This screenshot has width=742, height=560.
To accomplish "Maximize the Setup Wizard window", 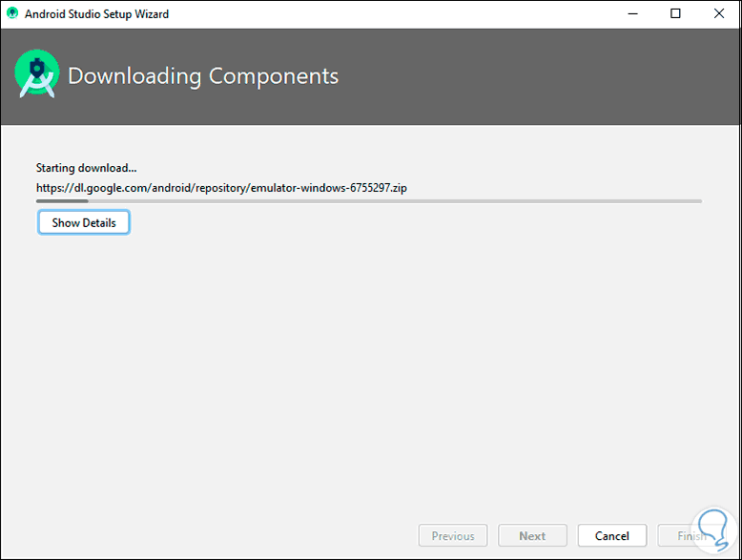I will (676, 14).
